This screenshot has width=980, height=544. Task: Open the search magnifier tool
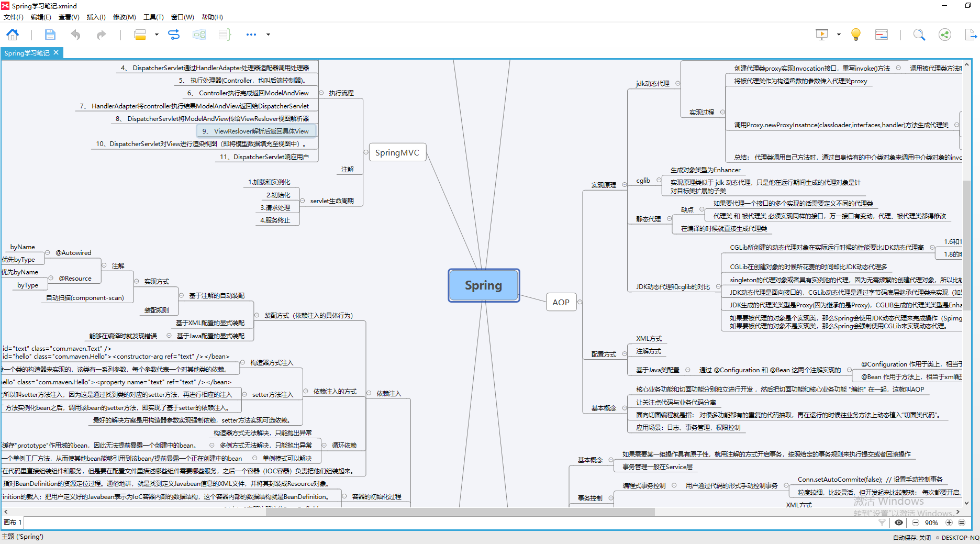click(x=919, y=35)
